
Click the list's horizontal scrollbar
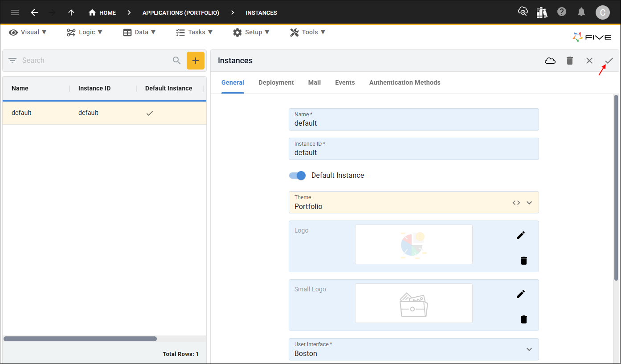click(x=80, y=339)
